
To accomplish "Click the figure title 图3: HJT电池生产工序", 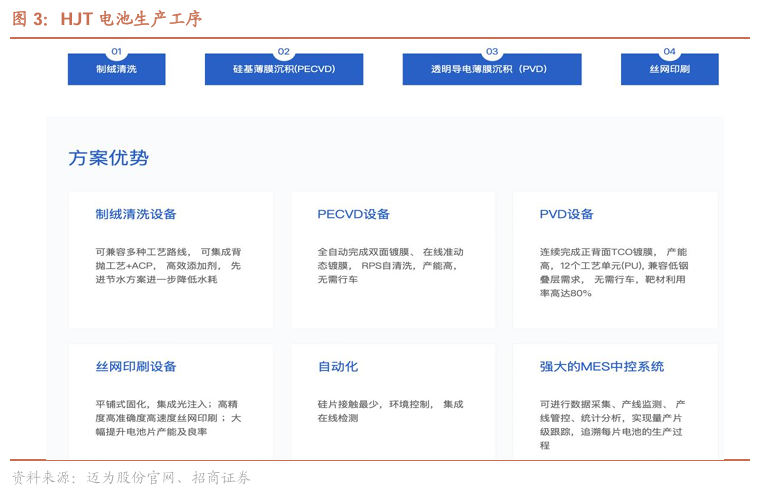I will [x=106, y=19].
